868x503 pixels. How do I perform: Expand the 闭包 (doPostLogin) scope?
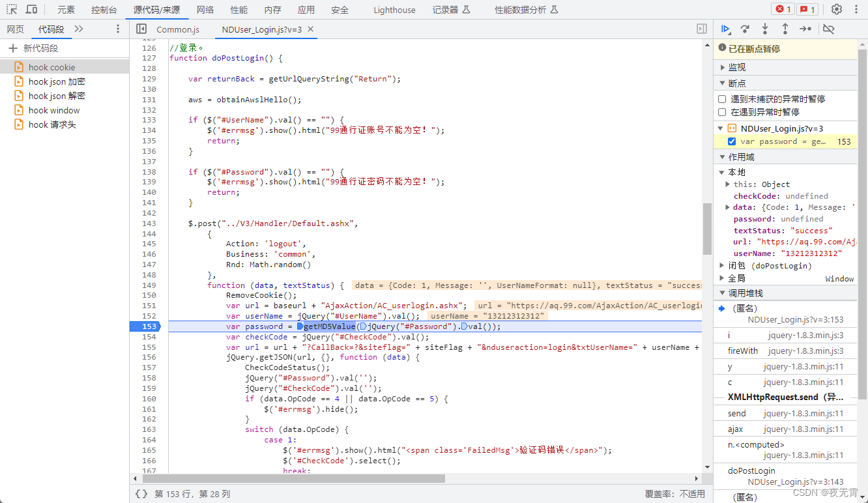point(721,265)
